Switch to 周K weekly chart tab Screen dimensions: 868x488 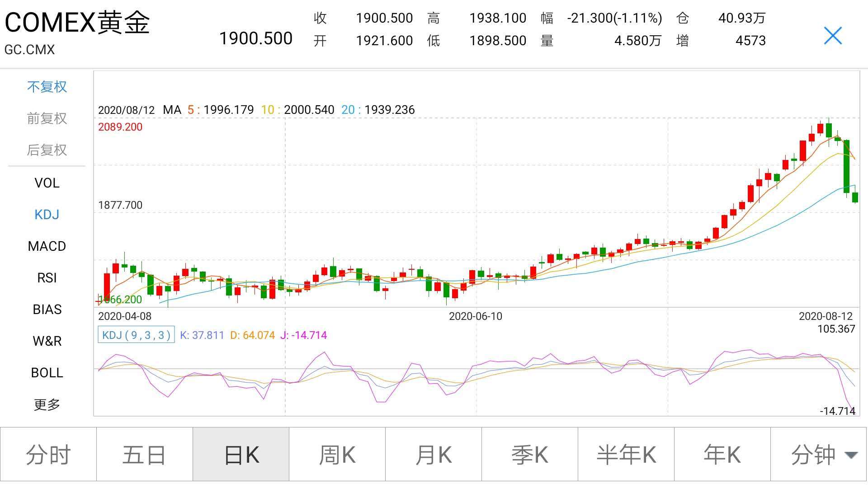point(337,455)
